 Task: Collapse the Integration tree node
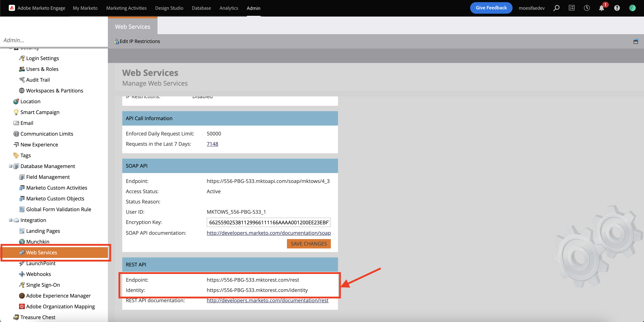tap(10, 220)
